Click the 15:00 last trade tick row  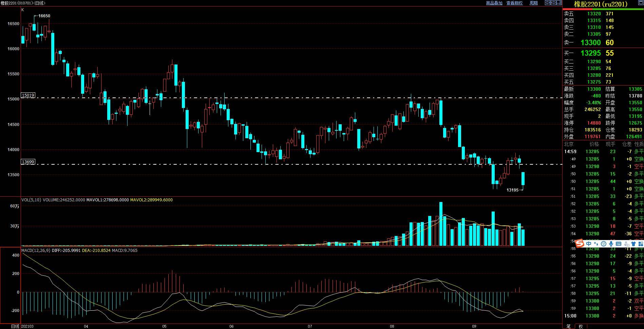tap(603, 316)
